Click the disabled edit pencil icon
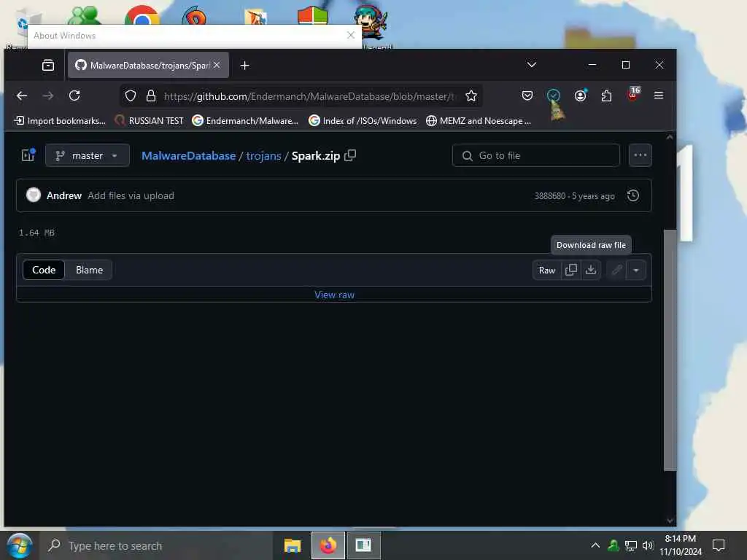747x560 pixels. click(617, 270)
